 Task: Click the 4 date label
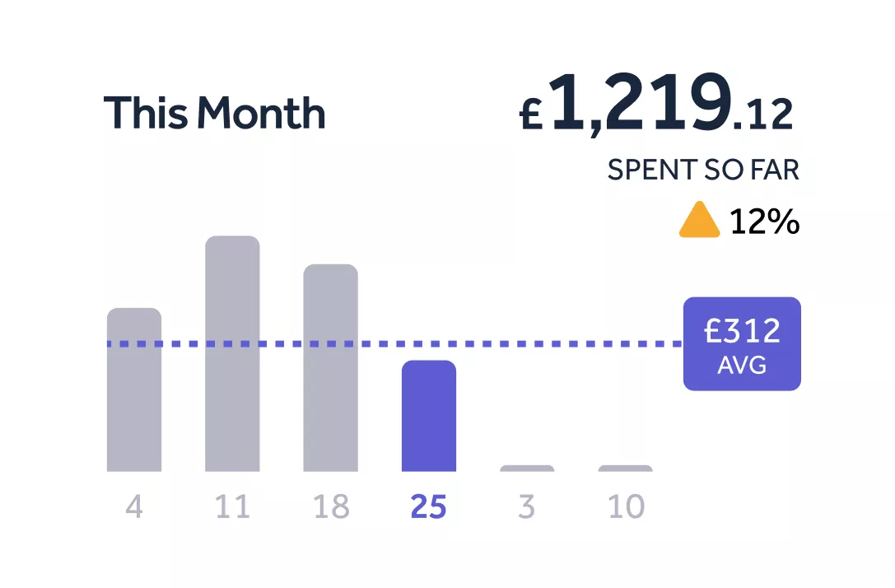coord(134,507)
